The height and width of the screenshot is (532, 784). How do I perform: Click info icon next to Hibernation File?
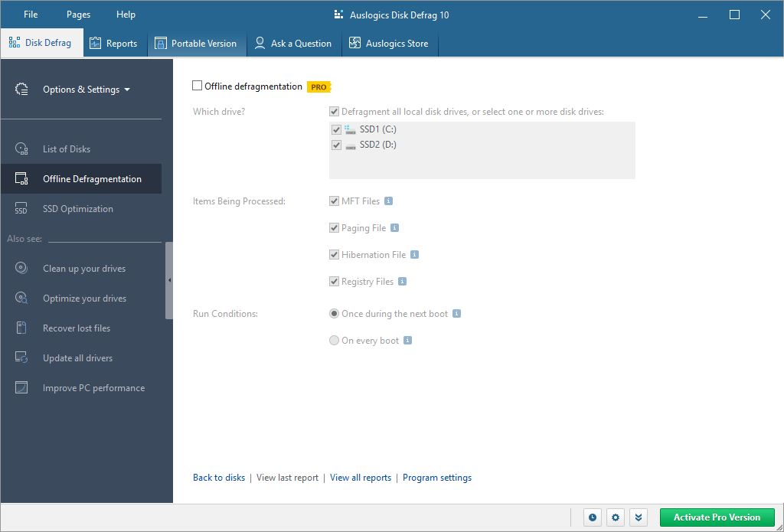point(414,254)
